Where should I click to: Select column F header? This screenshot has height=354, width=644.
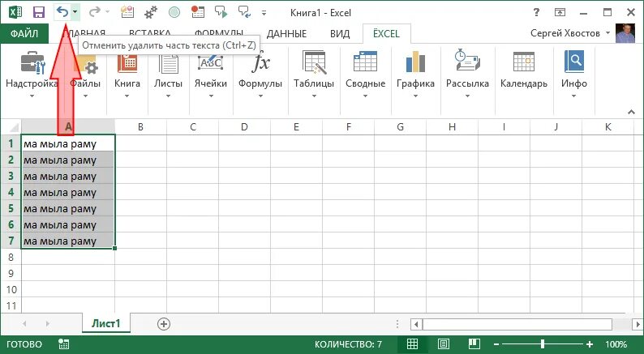click(x=348, y=127)
